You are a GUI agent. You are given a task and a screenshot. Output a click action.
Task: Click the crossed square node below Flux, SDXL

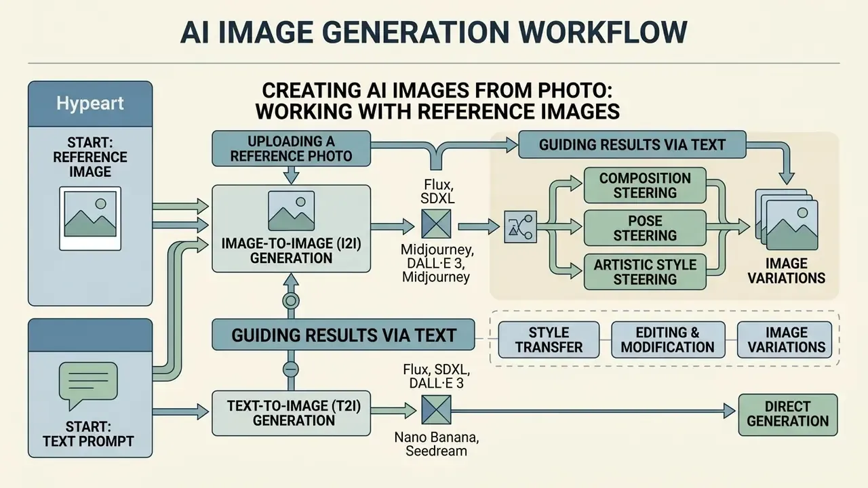coord(435,224)
